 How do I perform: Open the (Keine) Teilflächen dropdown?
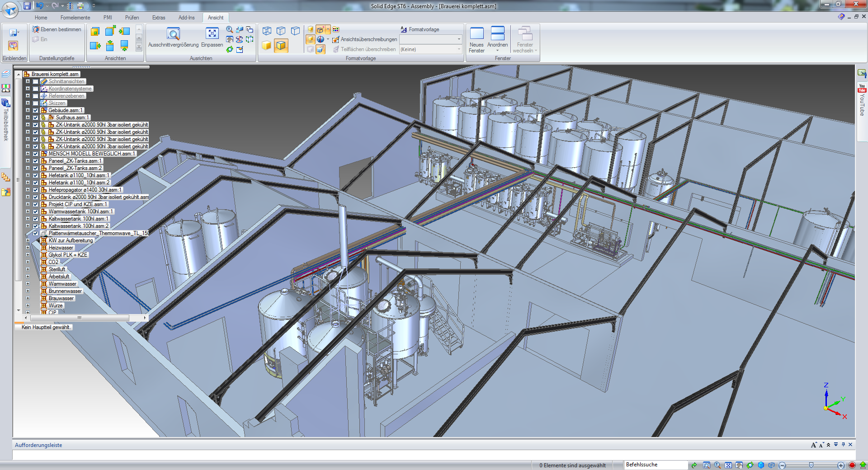tap(459, 49)
